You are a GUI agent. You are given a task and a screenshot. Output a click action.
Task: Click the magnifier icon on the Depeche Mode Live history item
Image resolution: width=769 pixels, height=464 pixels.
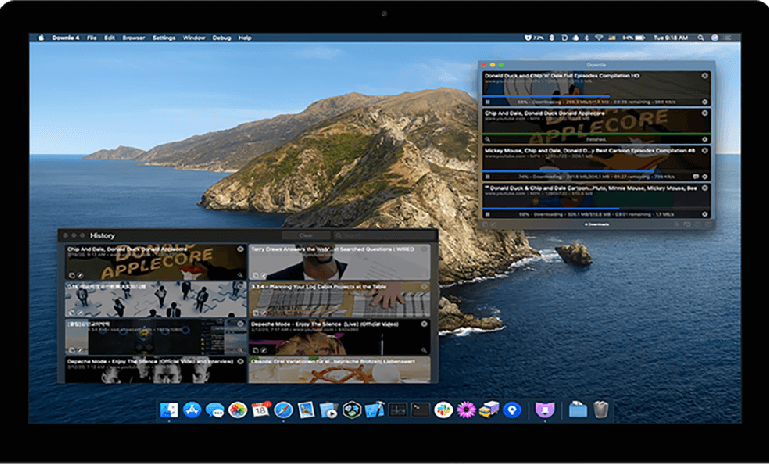[x=424, y=350]
